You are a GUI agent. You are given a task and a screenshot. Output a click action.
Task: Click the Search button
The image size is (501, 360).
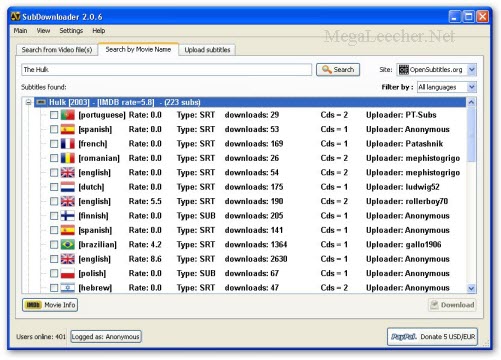pos(338,70)
